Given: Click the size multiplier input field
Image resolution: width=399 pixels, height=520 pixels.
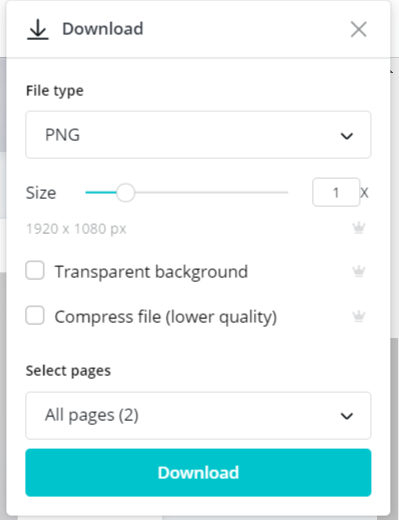Looking at the screenshot, I should click(336, 192).
